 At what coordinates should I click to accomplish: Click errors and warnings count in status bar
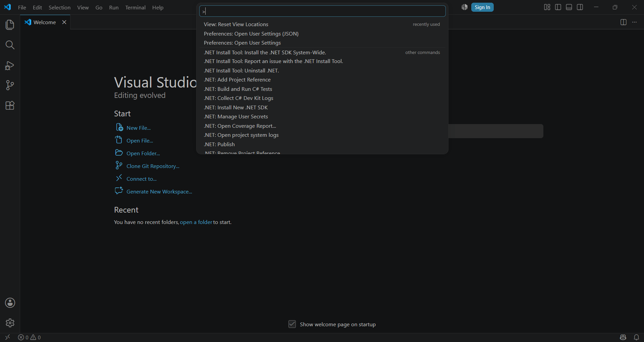pyautogui.click(x=30, y=337)
